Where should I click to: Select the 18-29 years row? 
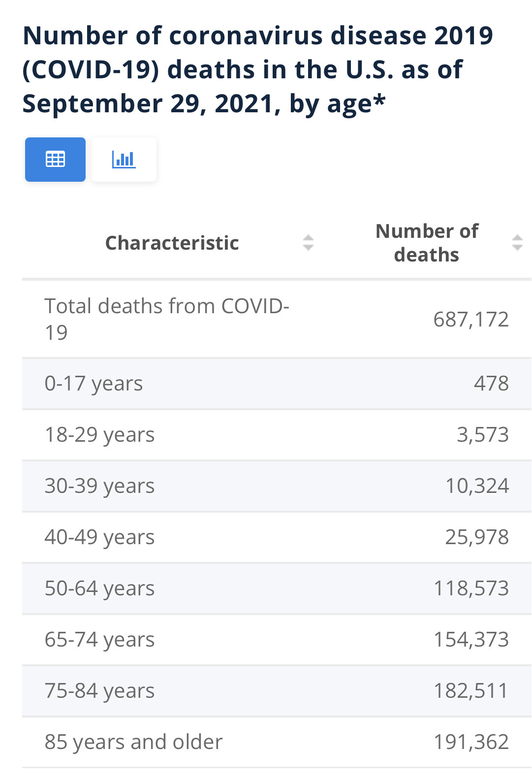(x=277, y=435)
